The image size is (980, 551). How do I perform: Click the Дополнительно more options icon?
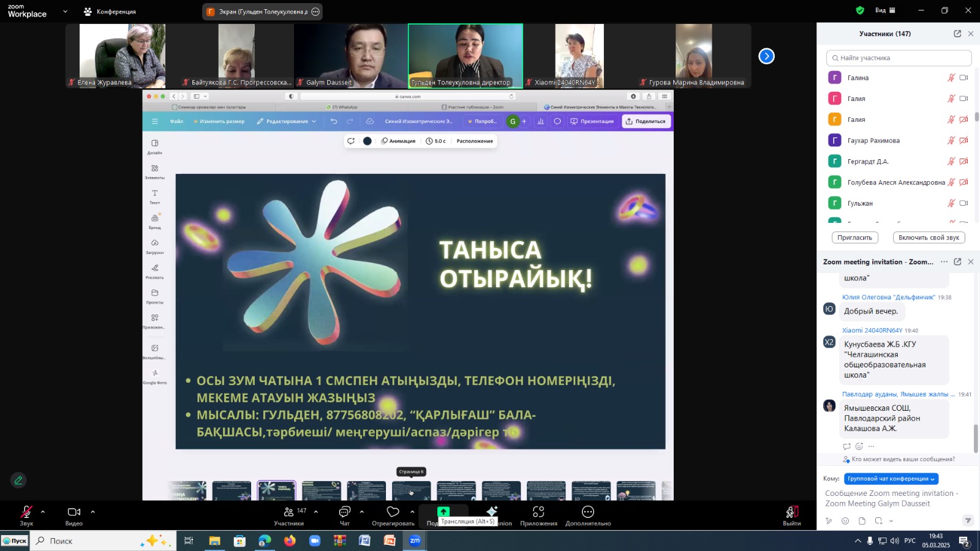(588, 512)
